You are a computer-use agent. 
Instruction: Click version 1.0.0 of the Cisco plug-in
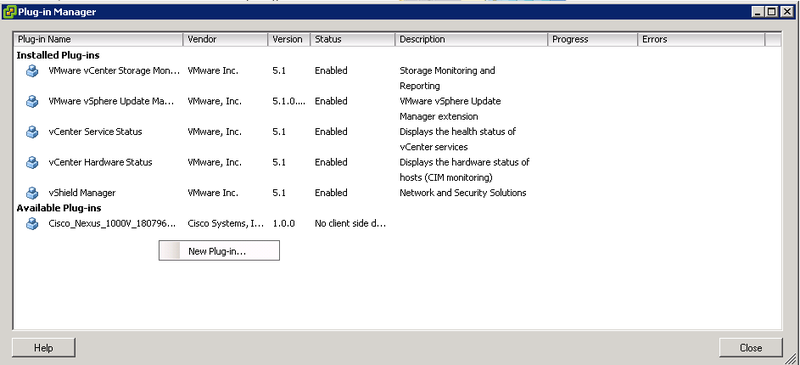point(284,224)
